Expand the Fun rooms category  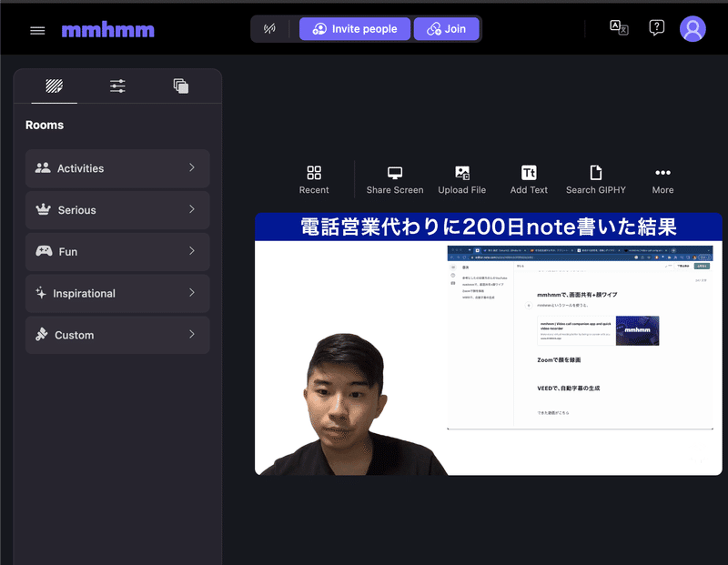click(116, 251)
